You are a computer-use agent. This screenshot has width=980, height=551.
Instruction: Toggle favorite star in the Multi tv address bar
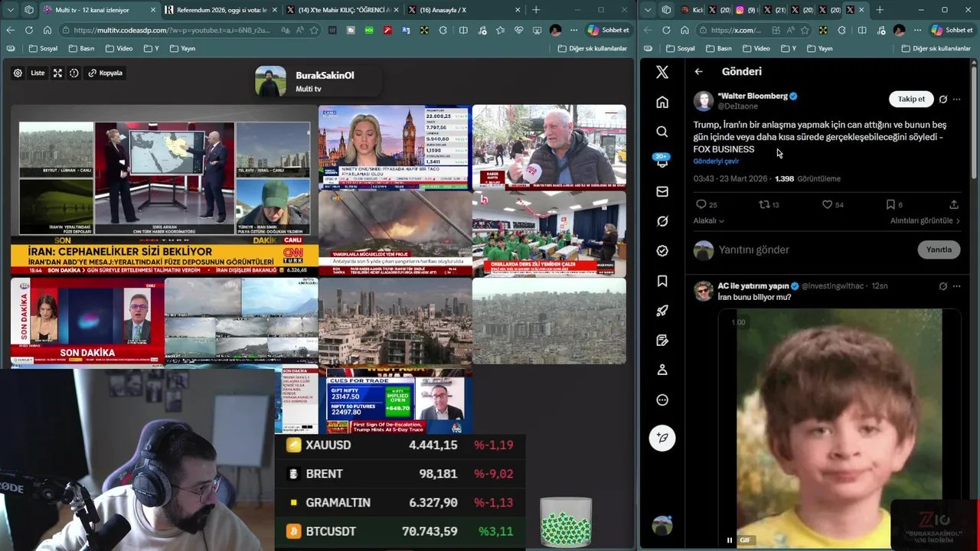(314, 30)
